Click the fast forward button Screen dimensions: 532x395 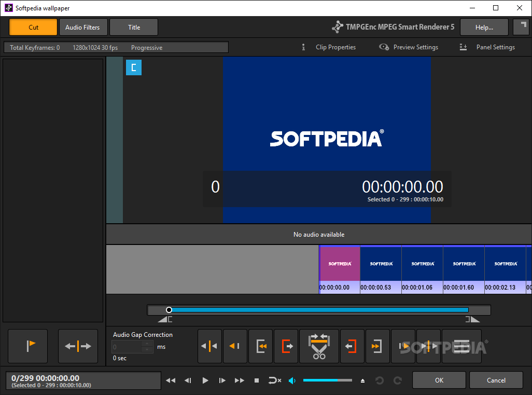(x=240, y=380)
